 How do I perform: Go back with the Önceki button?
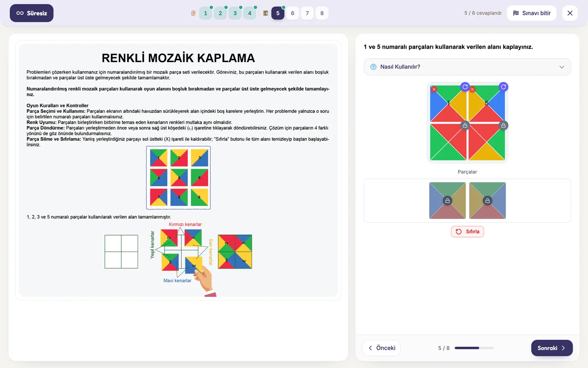pyautogui.click(x=381, y=348)
